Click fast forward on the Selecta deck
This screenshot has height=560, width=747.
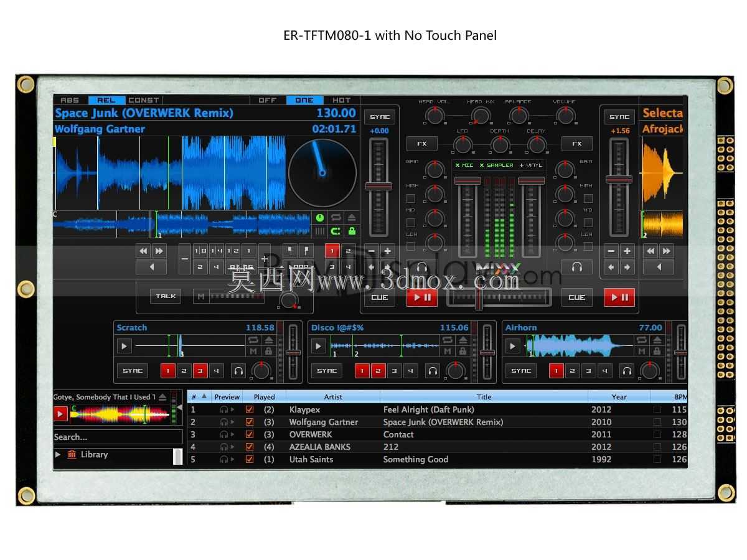pos(667,251)
